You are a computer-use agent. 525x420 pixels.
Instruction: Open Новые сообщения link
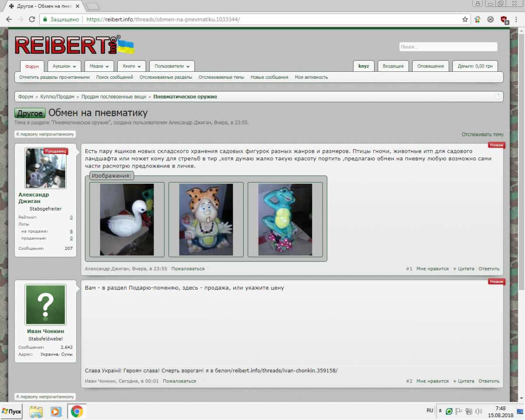pyautogui.click(x=269, y=77)
